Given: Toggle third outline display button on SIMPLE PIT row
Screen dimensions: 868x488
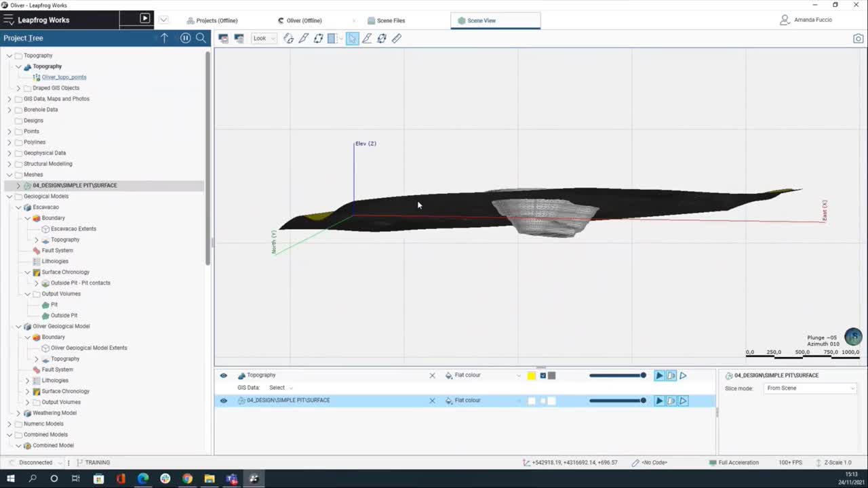Looking at the screenshot, I should [683, 401].
